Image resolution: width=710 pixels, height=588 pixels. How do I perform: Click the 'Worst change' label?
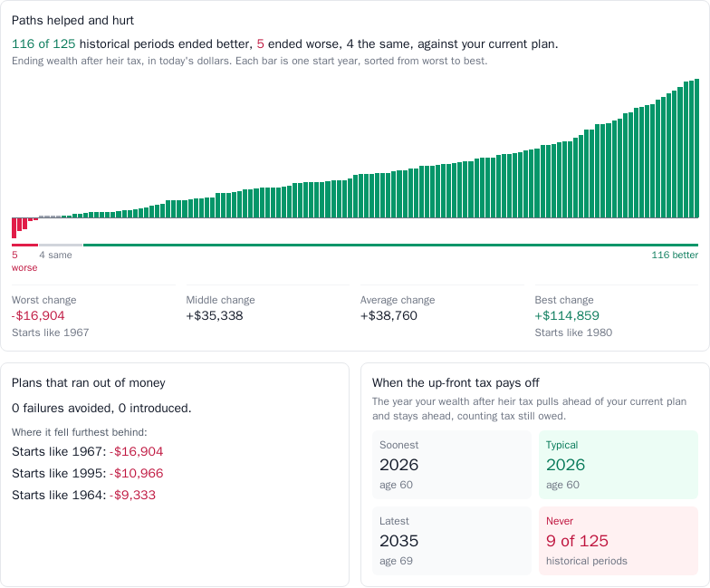pyautogui.click(x=43, y=300)
